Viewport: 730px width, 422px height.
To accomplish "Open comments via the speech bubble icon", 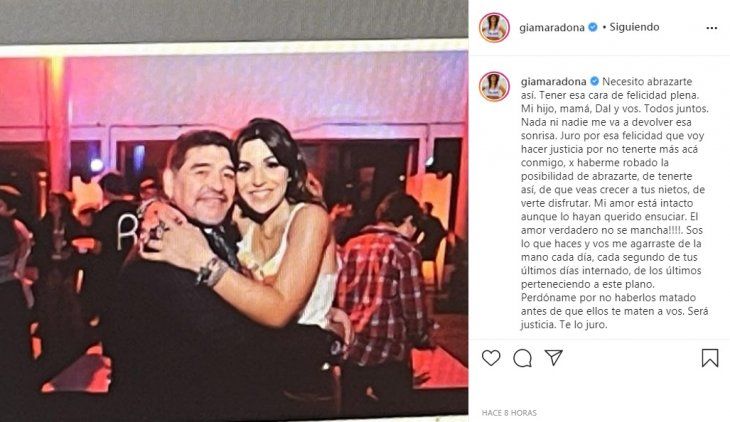I will [522, 358].
